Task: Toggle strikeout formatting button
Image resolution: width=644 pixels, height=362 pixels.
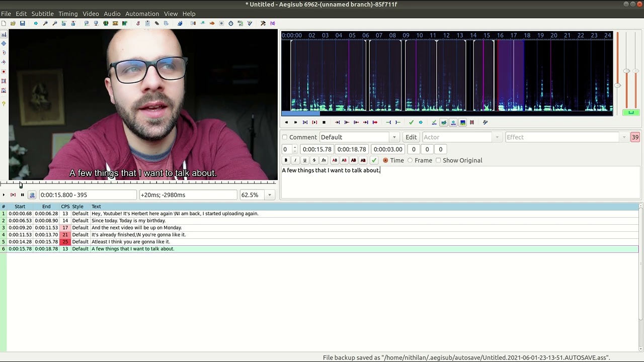Action: (314, 160)
